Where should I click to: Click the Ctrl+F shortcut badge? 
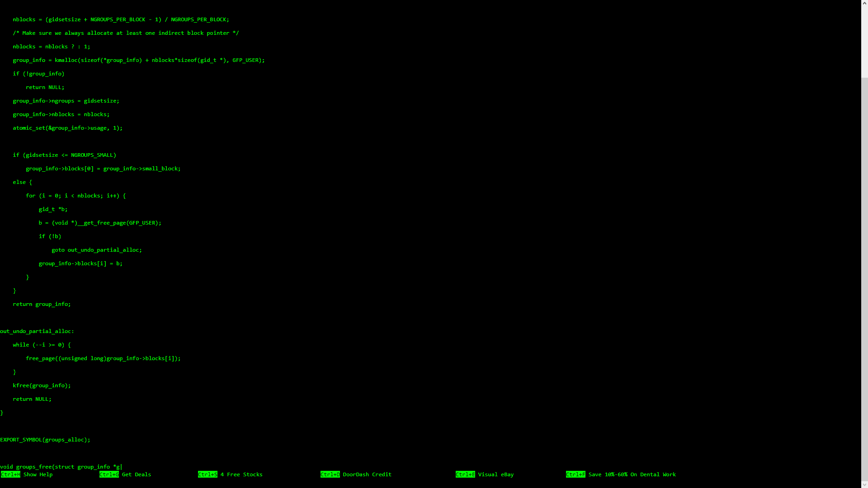(x=576, y=474)
